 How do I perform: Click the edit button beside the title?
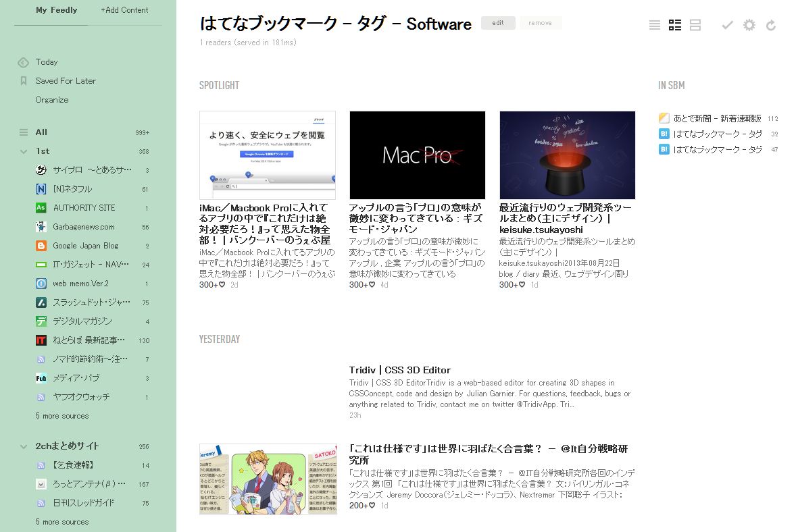[498, 23]
